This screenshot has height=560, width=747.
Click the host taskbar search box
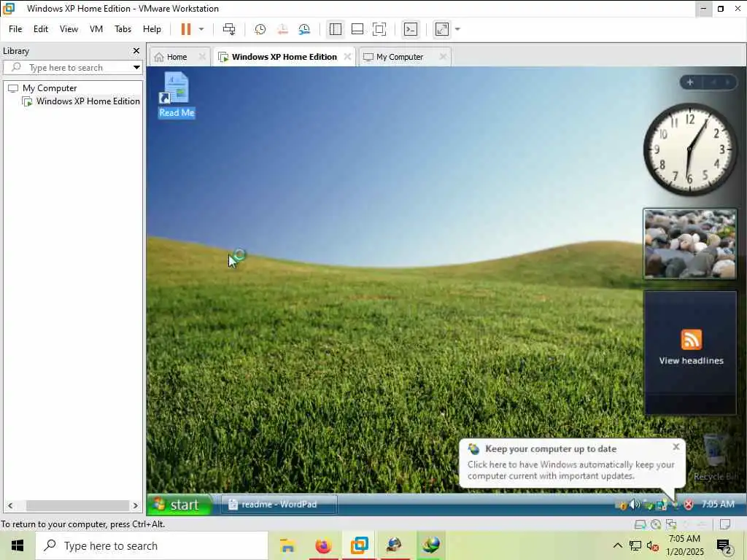coord(152,545)
